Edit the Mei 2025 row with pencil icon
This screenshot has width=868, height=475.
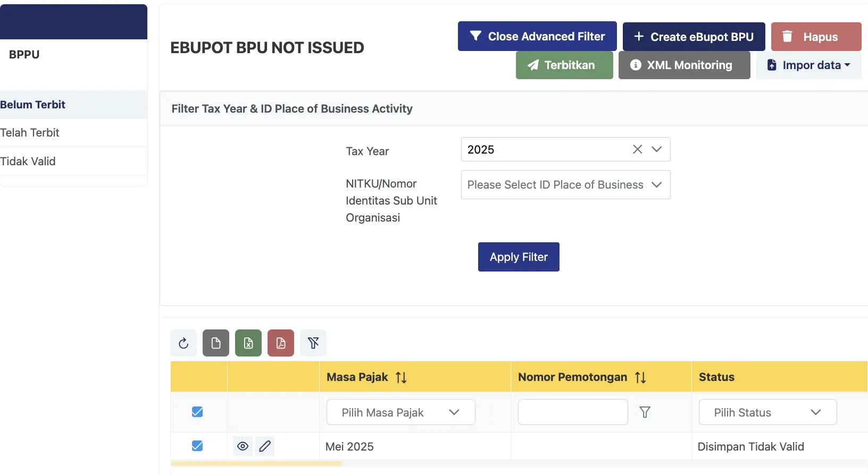265,446
